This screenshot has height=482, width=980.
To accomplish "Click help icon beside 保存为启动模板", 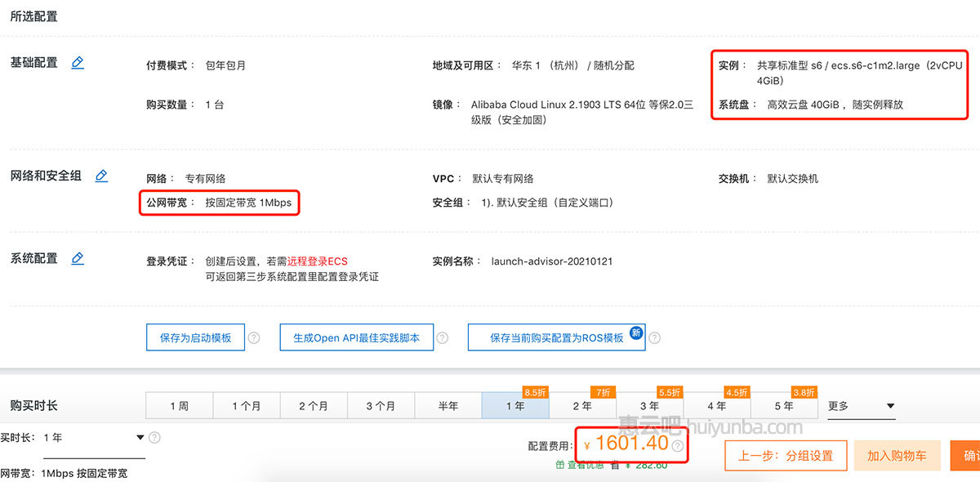I will point(254,337).
